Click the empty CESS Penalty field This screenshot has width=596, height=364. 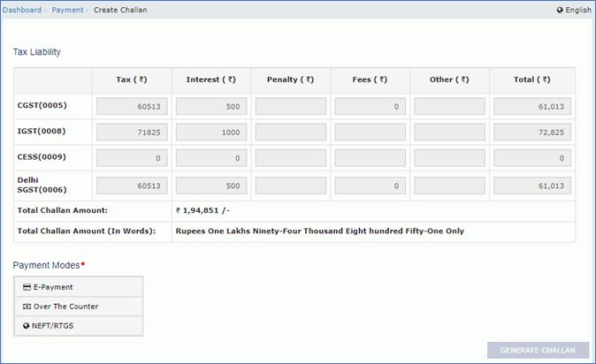[291, 158]
